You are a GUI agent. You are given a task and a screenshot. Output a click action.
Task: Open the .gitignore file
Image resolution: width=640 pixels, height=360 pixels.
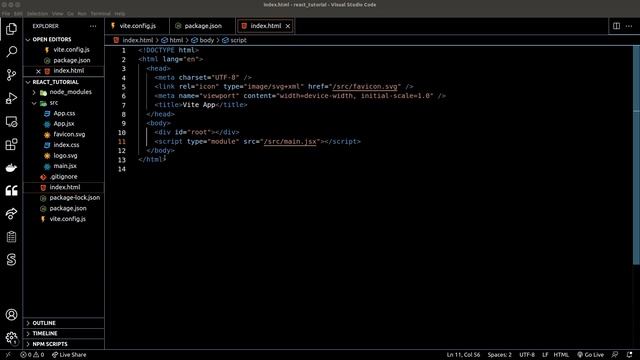point(64,177)
